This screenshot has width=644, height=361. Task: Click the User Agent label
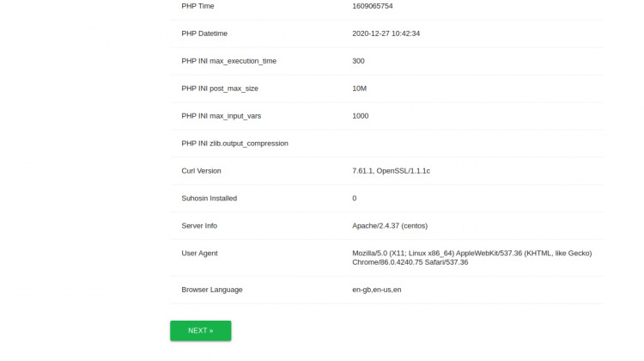click(x=199, y=254)
